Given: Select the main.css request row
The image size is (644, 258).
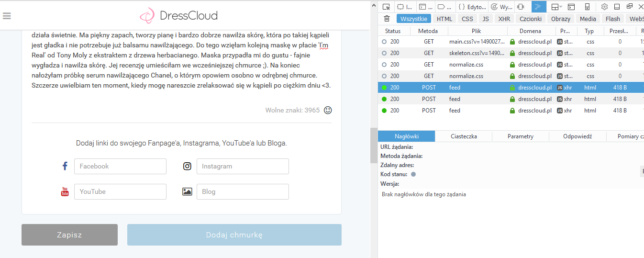Looking at the screenshot, I should [511, 42].
